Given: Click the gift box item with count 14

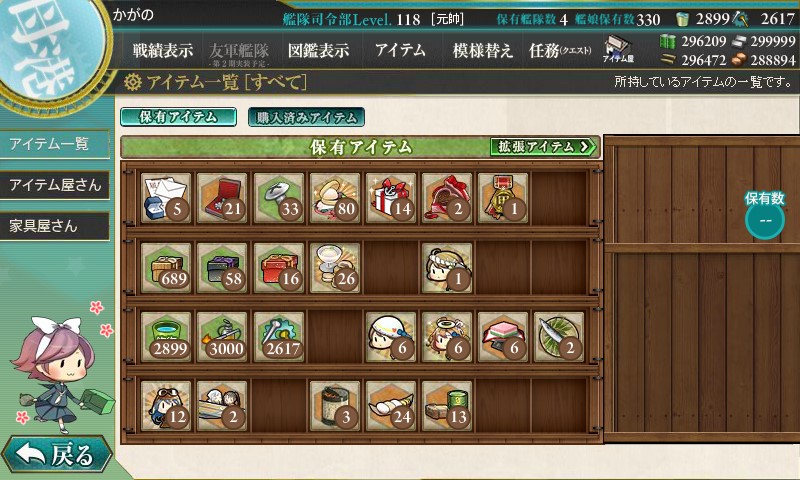Looking at the screenshot, I should coord(390,198).
